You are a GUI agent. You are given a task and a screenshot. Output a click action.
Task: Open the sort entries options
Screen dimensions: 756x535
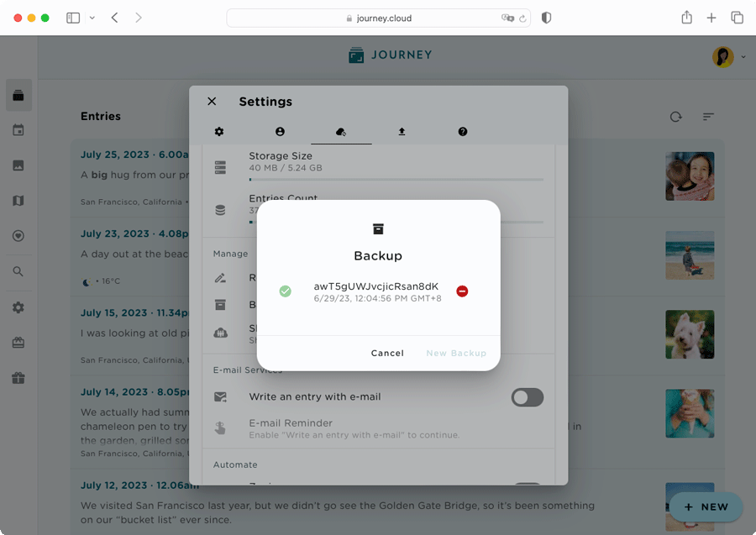tap(708, 117)
